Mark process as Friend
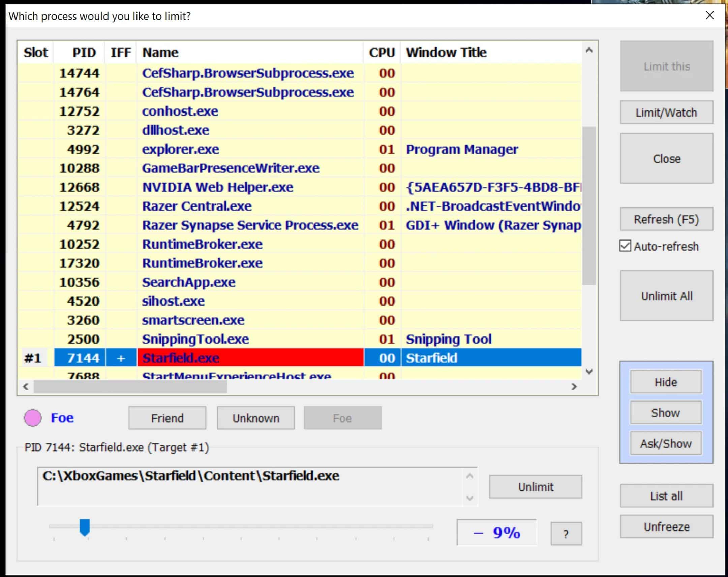Viewport: 728px width, 577px height. pos(167,418)
